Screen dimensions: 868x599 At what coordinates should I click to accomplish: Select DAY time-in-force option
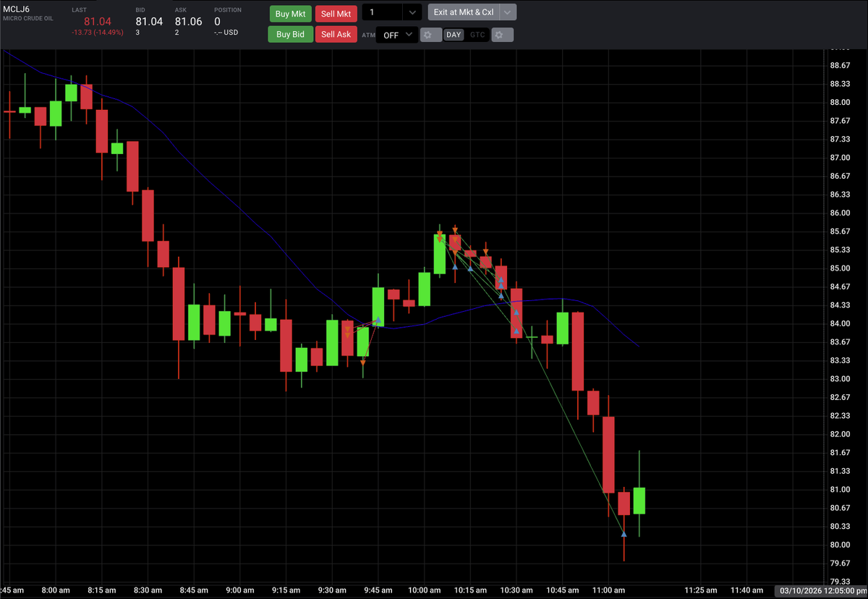(454, 35)
